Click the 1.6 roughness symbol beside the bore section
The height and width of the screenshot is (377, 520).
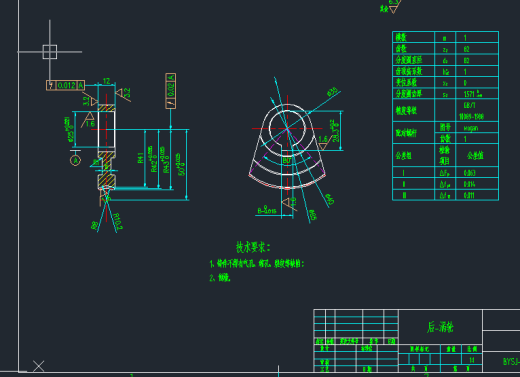[88, 120]
